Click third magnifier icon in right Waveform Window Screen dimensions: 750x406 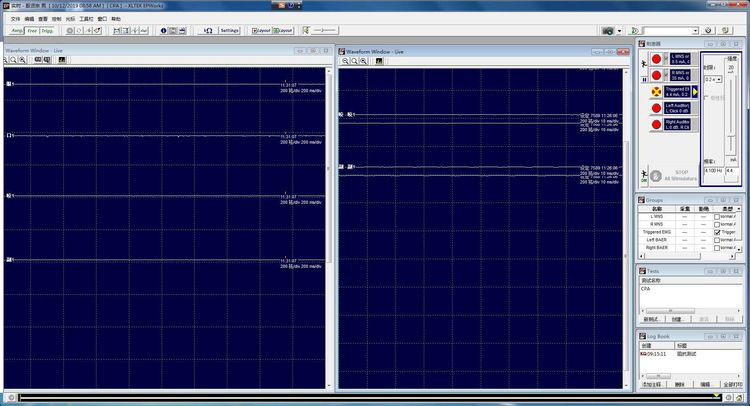pos(364,61)
